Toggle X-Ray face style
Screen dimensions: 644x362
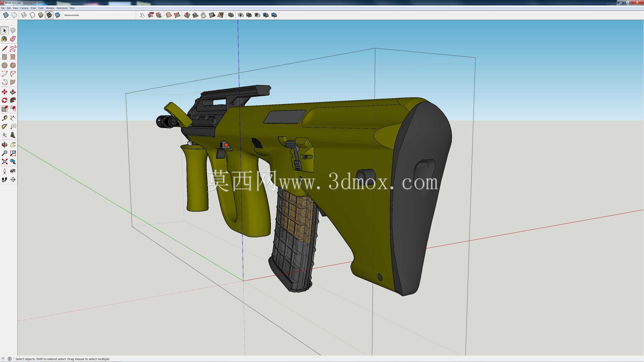point(6,15)
